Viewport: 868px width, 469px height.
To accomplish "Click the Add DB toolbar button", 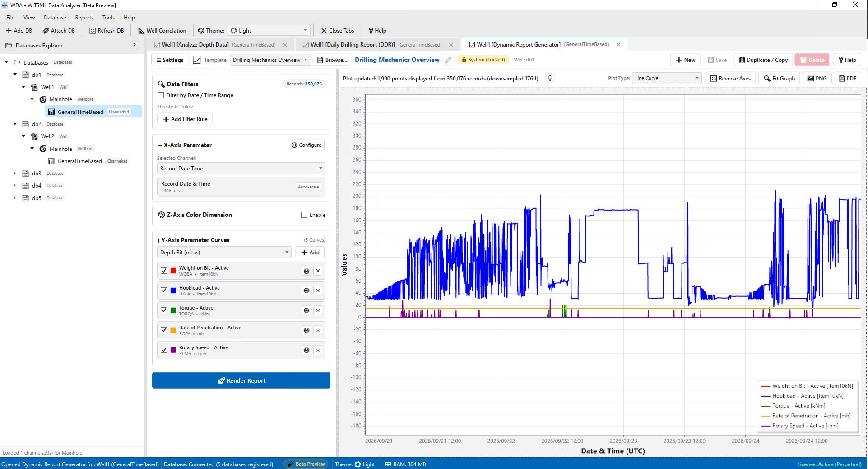I will click(x=19, y=31).
